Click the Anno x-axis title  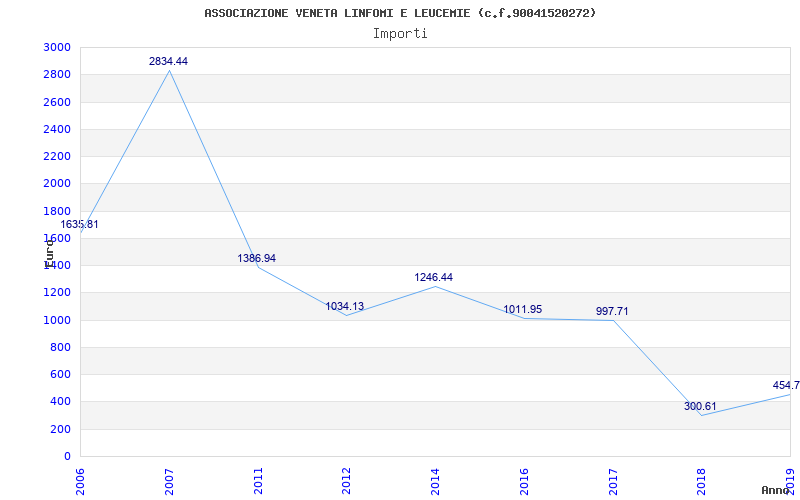pos(778,491)
